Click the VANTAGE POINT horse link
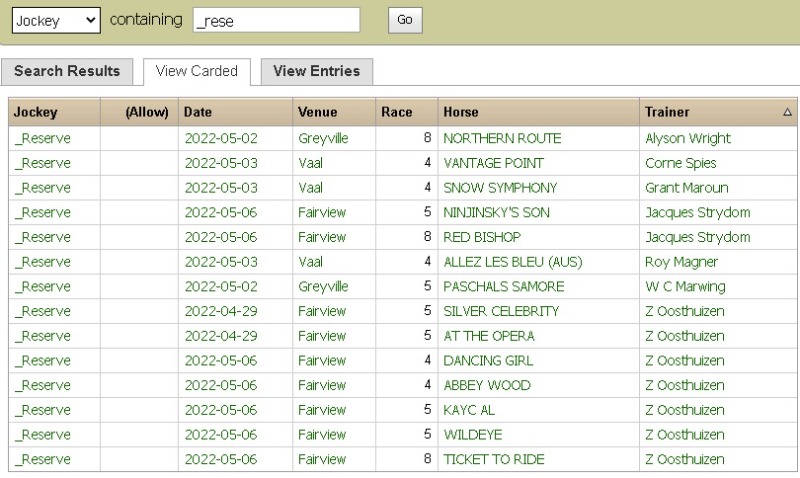This screenshot has width=800, height=478. 493,163
